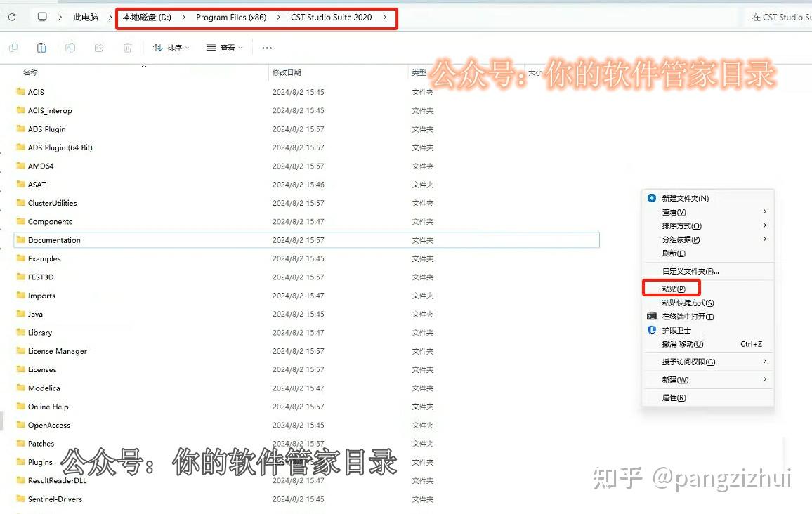This screenshot has width=812, height=514.
Task: Click the refresh icon in address bar
Action: tap(12, 17)
